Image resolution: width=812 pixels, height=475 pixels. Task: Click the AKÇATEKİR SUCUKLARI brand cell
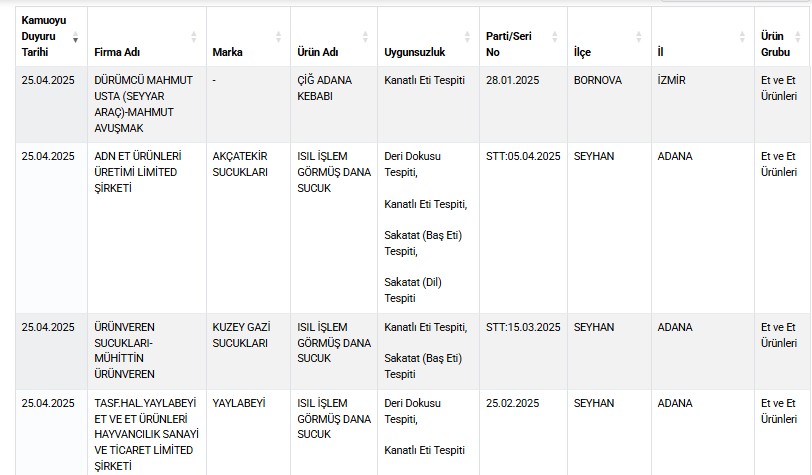[x=249, y=228]
